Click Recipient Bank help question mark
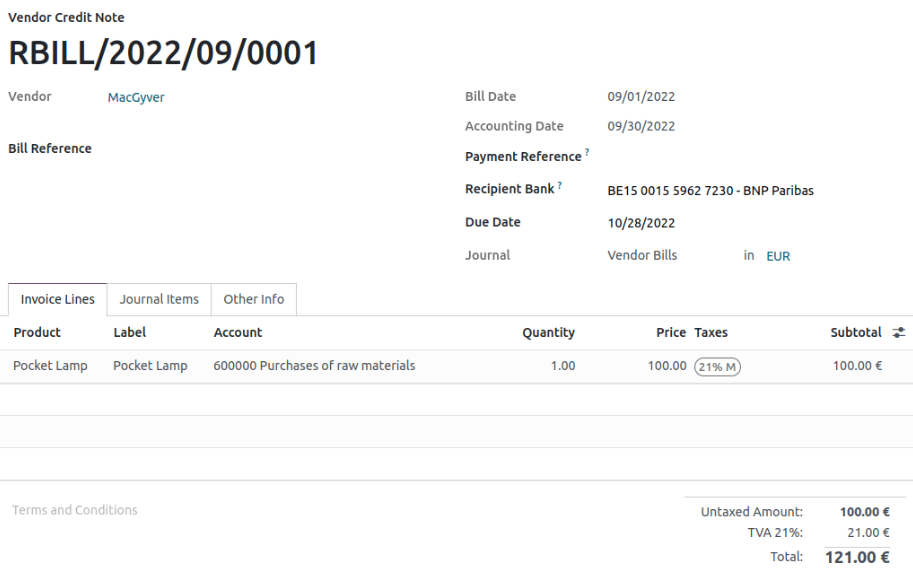Screen dimensions: 913x575 coord(560,186)
